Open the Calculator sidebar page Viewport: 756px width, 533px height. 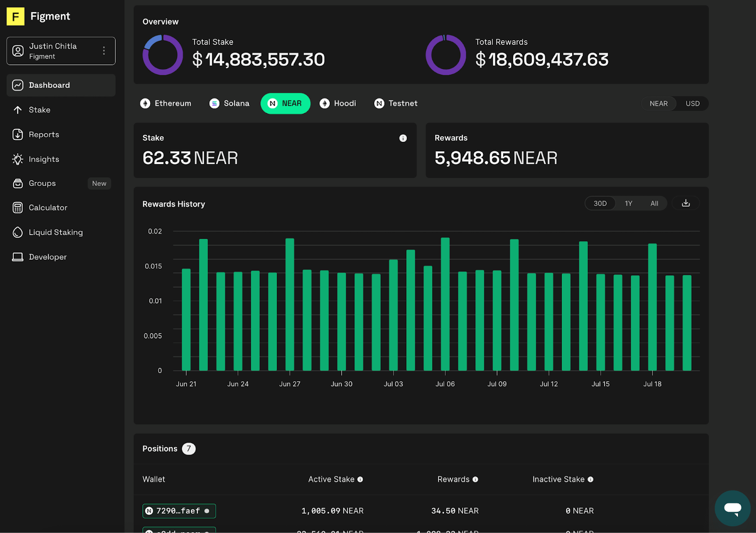click(x=61, y=208)
